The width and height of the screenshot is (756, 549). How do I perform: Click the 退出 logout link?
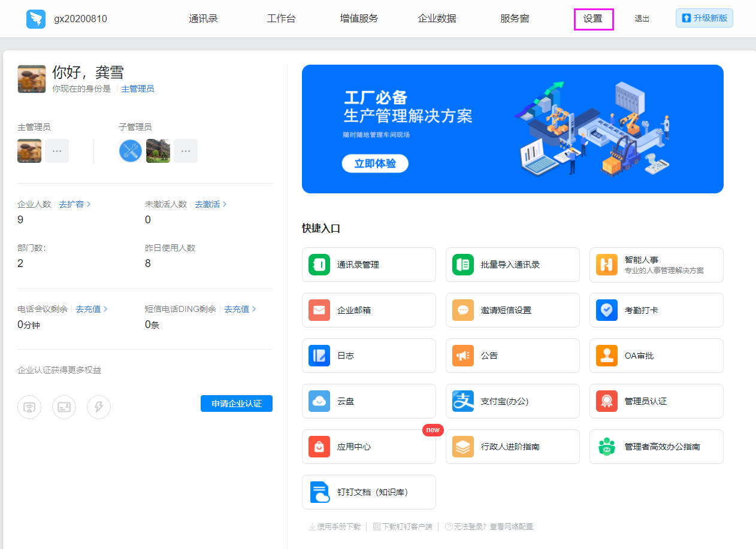(642, 19)
